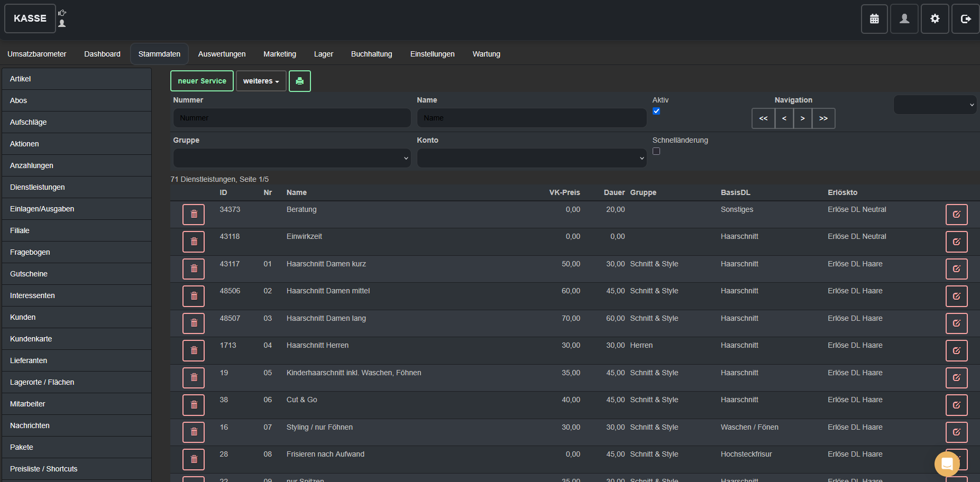
Task: Uncheck the Aktiv checkbox
Action: click(656, 112)
